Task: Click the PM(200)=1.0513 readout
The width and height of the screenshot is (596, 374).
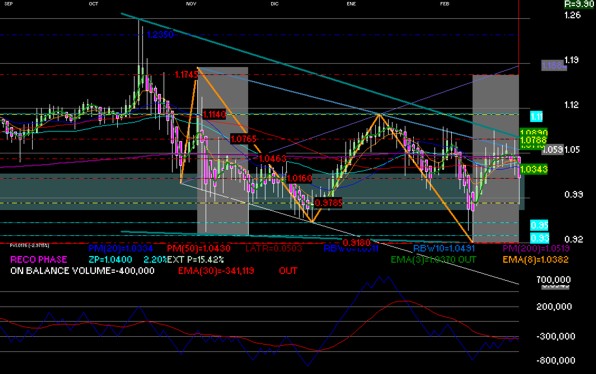Action: pos(536,249)
